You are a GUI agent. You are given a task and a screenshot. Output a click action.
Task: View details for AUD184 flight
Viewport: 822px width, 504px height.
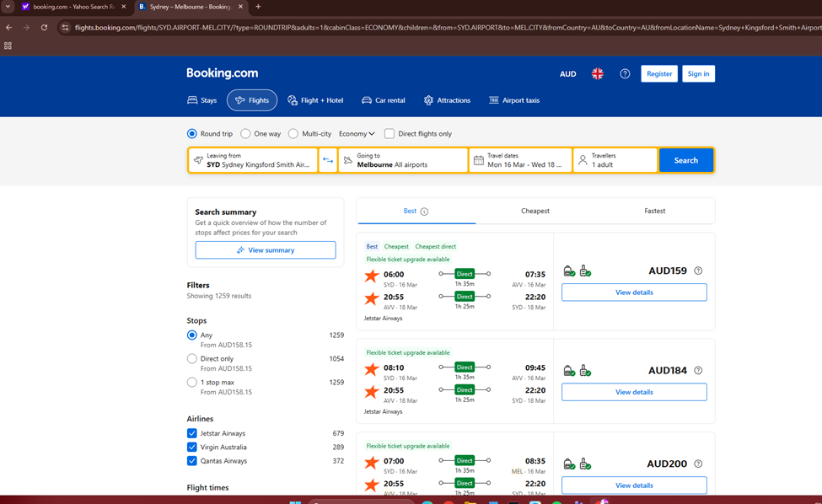point(634,392)
